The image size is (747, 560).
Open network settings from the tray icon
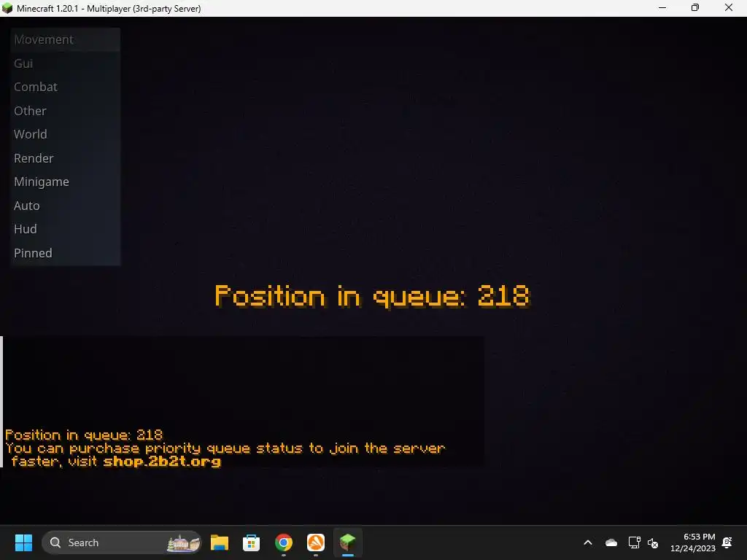(634, 542)
